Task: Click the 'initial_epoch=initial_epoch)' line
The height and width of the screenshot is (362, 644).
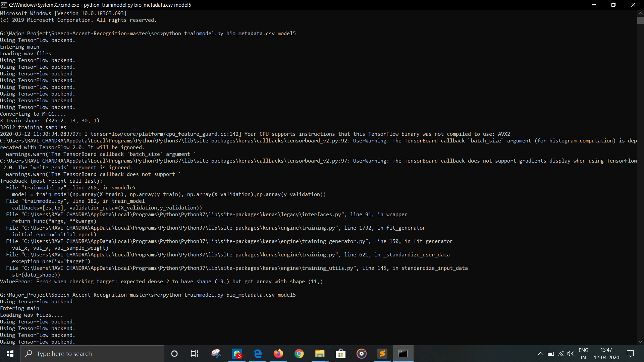Action: coord(54,235)
